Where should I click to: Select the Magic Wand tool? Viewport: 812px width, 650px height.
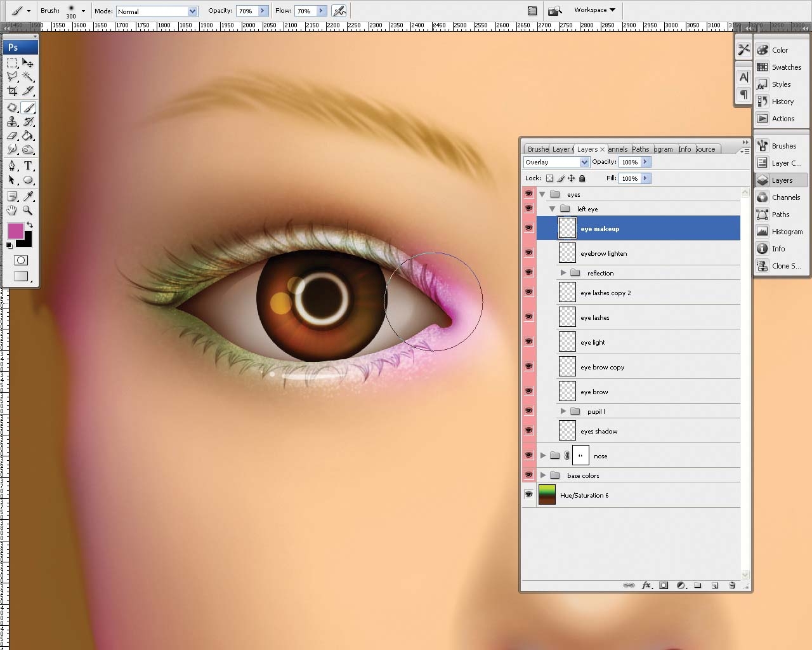point(28,77)
